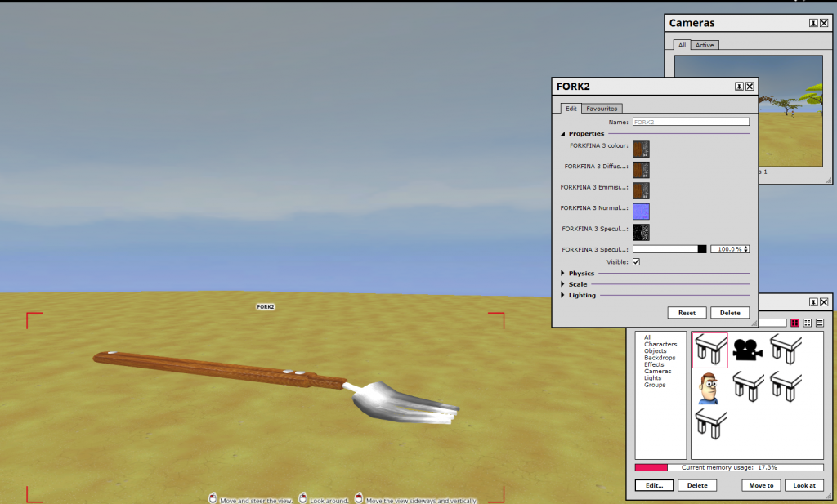The height and width of the screenshot is (504, 837).
Task: Click the camera preview thumbnail in Cameras
Action: [x=749, y=111]
